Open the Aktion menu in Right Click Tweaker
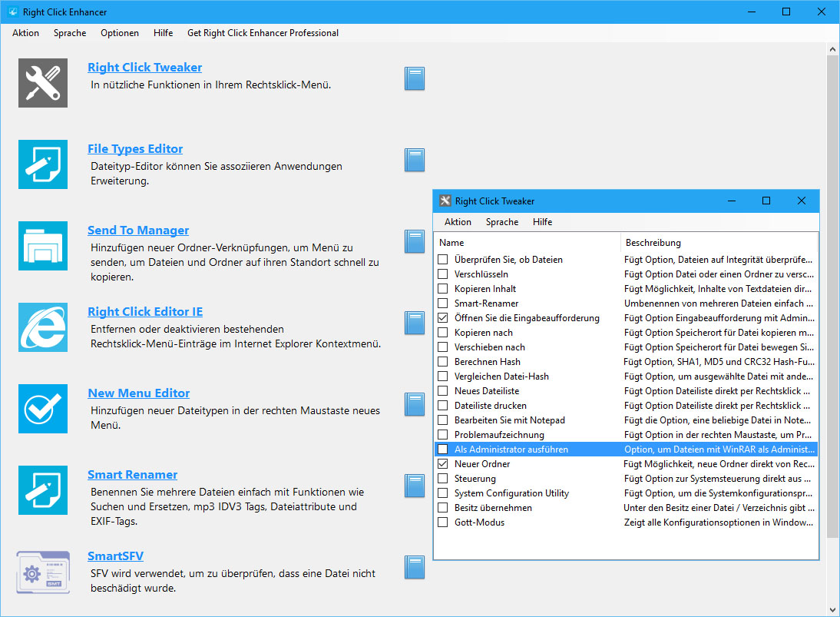Viewport: 840px width, 617px height. tap(458, 222)
